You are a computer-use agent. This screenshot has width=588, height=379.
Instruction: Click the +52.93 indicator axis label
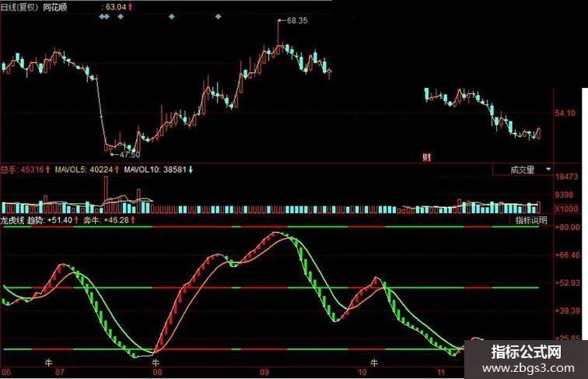point(567,283)
